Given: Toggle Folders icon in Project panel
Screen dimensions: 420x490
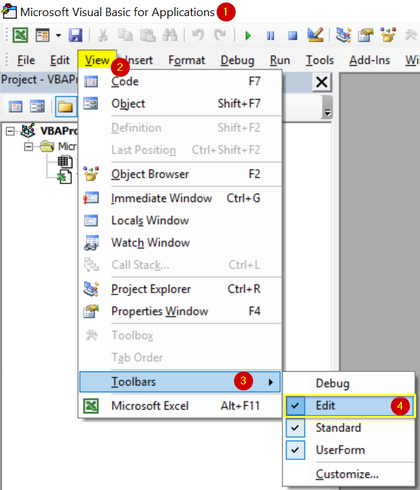Looking at the screenshot, I should tap(66, 107).
